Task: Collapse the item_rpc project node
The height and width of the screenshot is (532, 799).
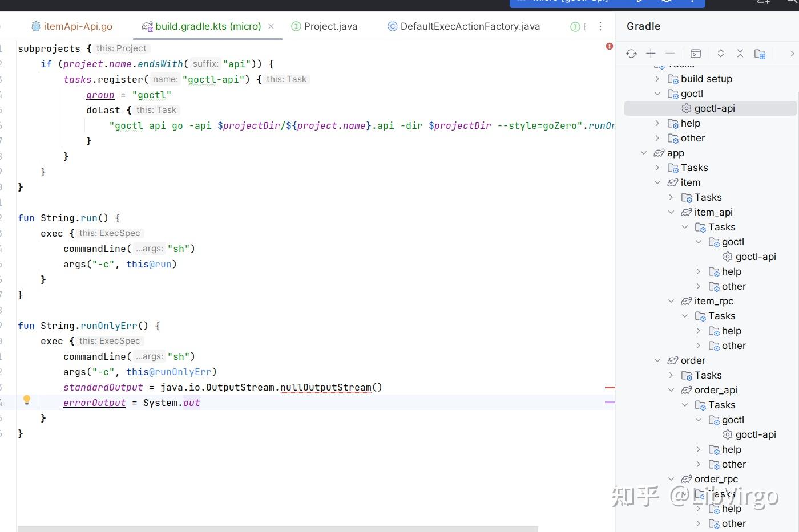Action: (671, 301)
